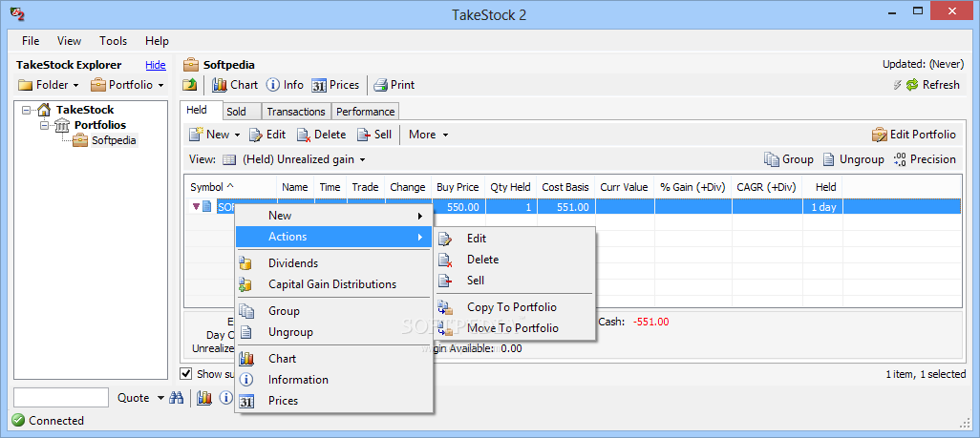Switch to the Transactions tab
The image size is (980, 438).
[296, 112]
